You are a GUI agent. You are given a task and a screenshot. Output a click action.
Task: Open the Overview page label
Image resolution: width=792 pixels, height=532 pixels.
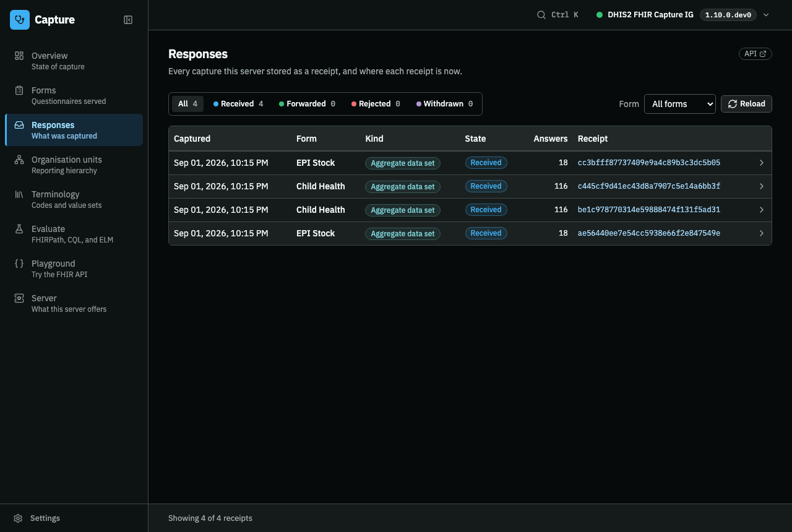pyautogui.click(x=49, y=56)
